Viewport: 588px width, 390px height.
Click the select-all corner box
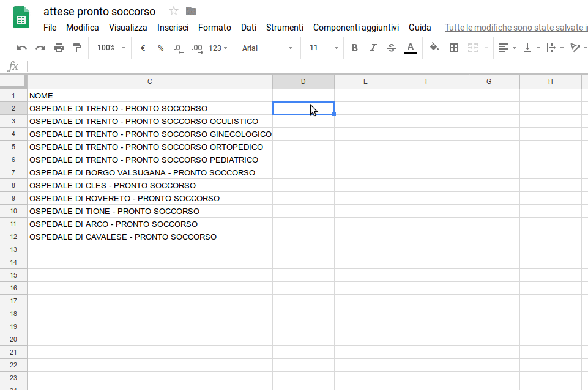pos(13,81)
